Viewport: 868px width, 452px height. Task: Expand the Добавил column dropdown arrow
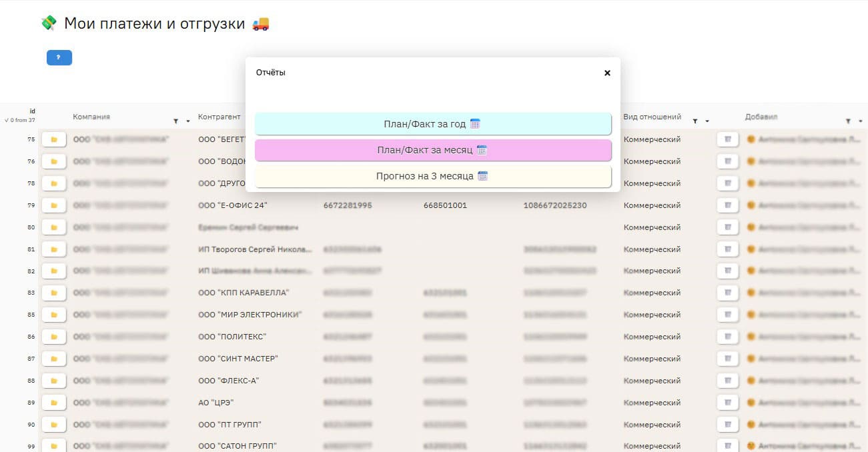click(x=860, y=121)
